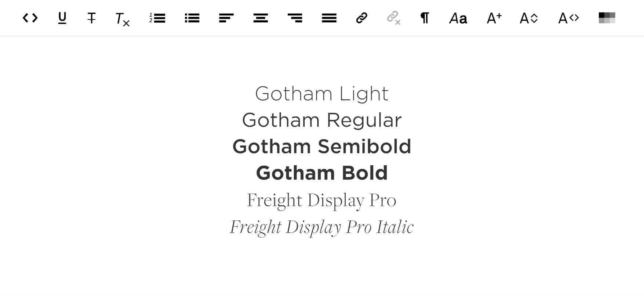Open the paragraph format menu

(x=425, y=18)
